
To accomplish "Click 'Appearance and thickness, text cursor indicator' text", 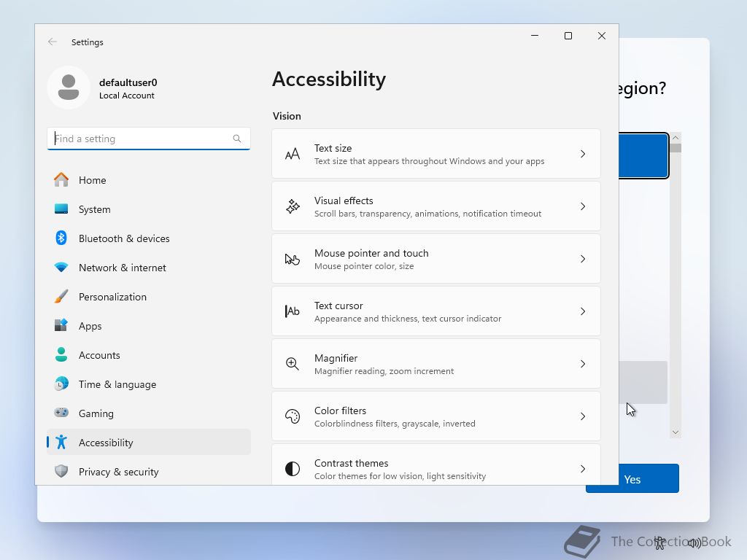I will coord(408,319).
